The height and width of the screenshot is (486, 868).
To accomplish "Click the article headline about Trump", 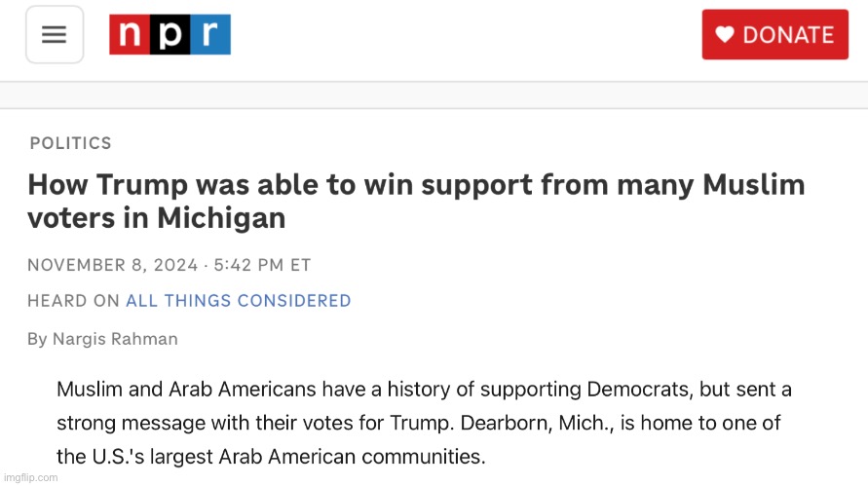I will point(416,184).
